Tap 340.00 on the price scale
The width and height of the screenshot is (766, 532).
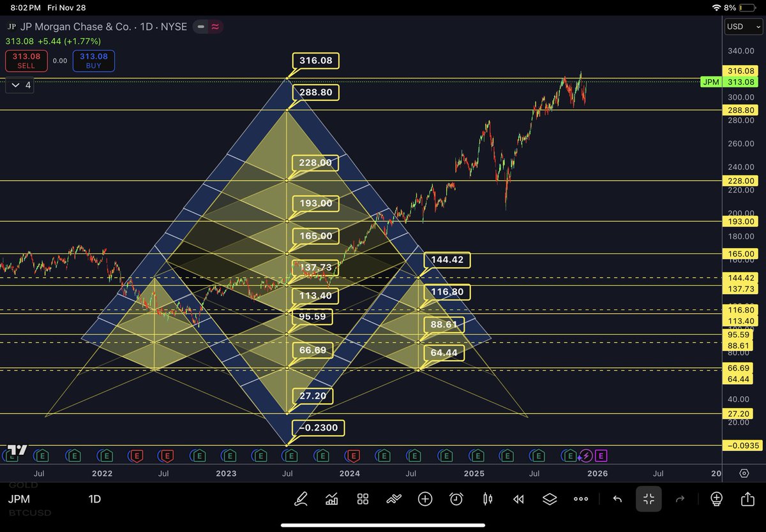click(740, 51)
